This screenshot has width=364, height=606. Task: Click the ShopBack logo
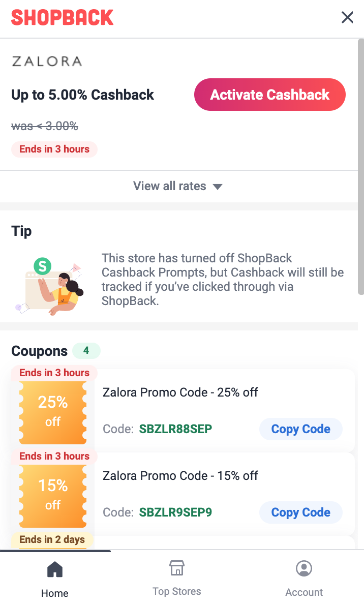[63, 18]
